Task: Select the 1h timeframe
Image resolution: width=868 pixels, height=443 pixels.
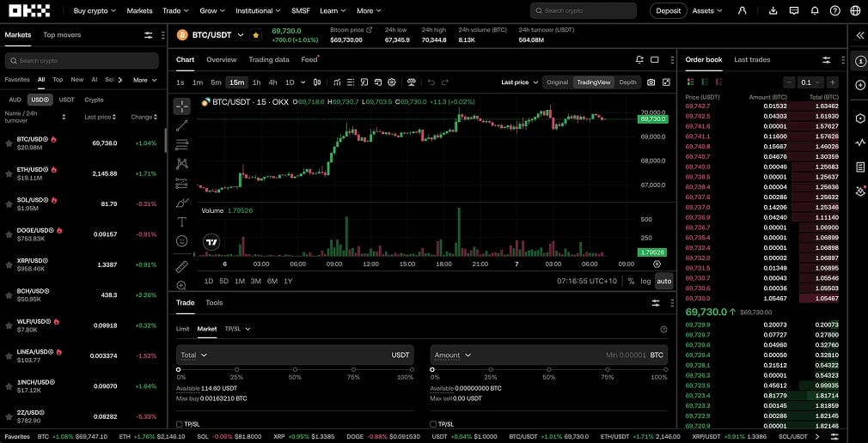Action: click(256, 82)
